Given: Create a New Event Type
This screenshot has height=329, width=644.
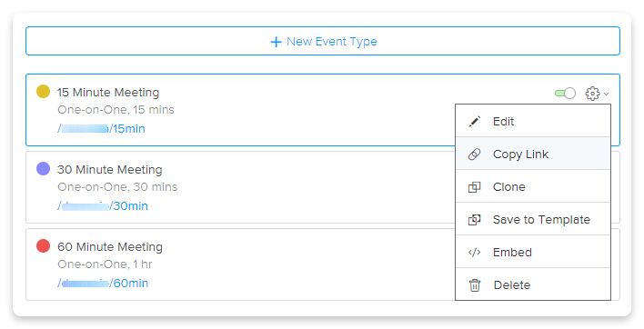Looking at the screenshot, I should pos(323,41).
